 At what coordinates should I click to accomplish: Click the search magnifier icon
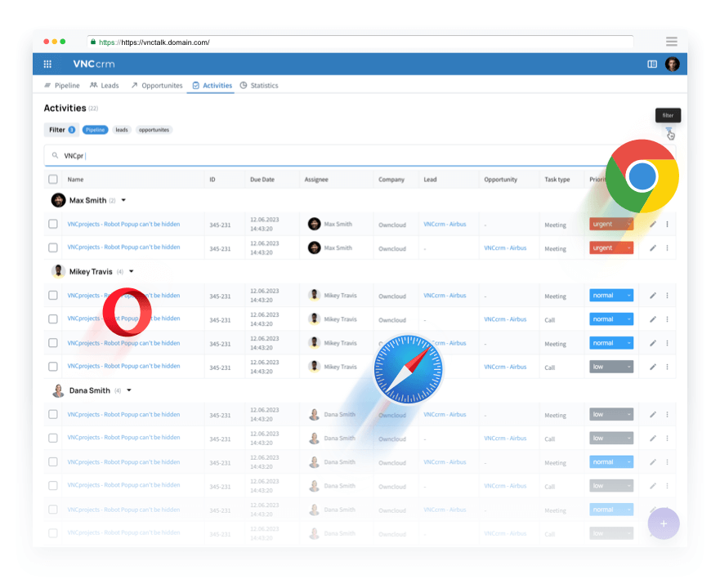point(55,156)
